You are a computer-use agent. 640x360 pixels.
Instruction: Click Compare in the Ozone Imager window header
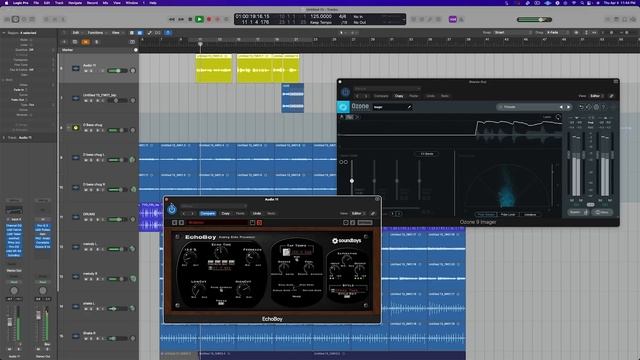[381, 96]
